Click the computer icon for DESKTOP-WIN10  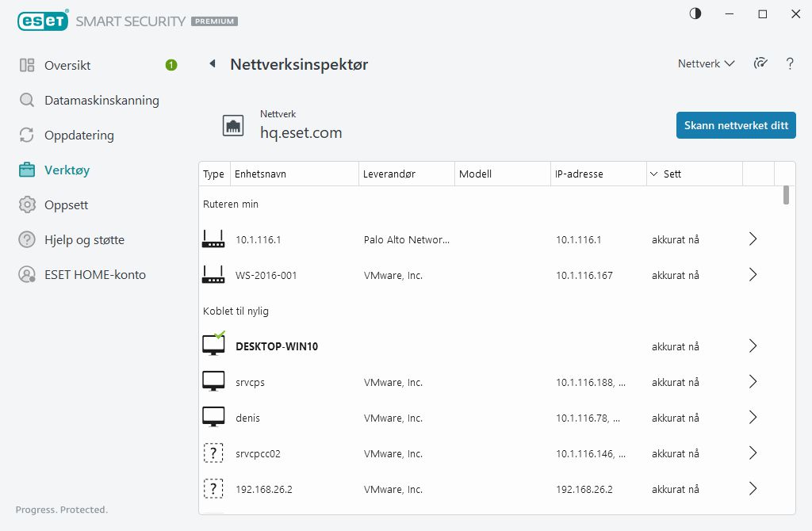(213, 346)
